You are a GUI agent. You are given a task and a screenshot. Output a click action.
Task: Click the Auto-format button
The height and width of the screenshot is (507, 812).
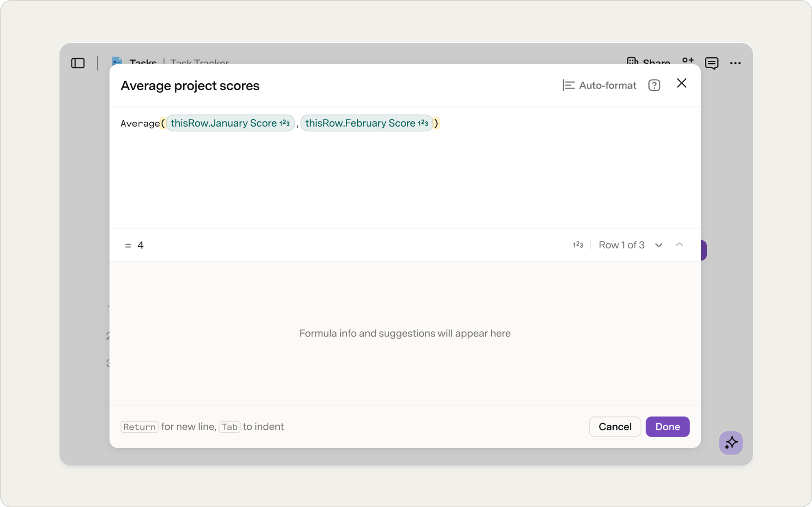pos(599,85)
